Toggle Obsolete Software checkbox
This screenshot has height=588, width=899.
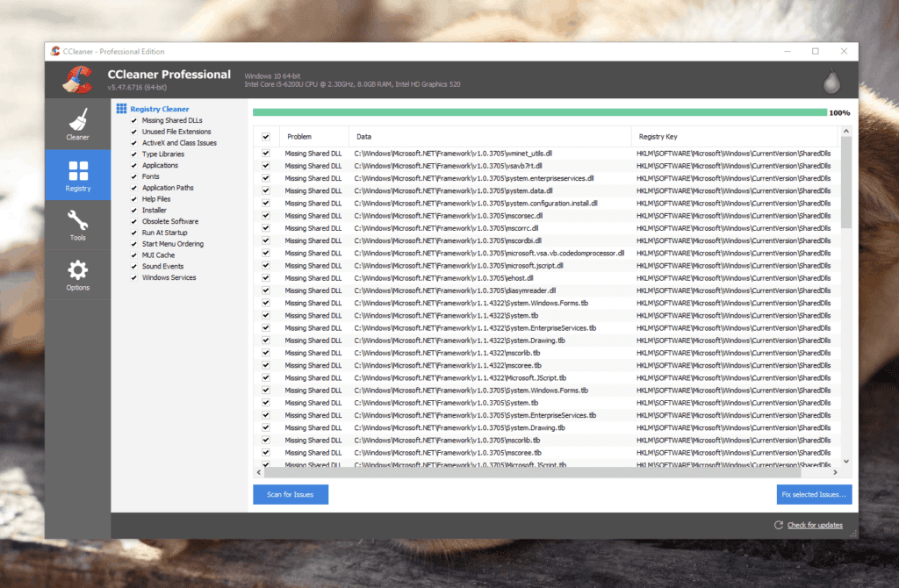(134, 222)
